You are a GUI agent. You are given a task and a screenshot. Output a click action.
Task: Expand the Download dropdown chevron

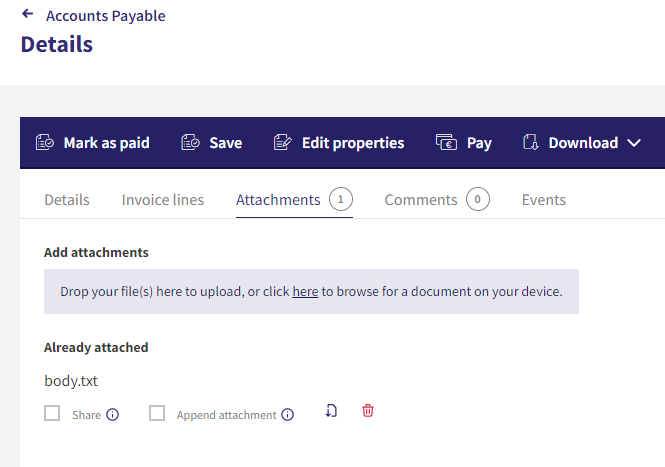[x=634, y=143]
